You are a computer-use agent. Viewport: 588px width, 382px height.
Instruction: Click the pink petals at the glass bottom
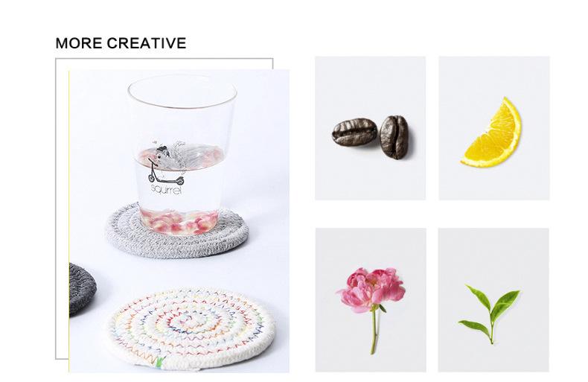pyautogui.click(x=179, y=222)
